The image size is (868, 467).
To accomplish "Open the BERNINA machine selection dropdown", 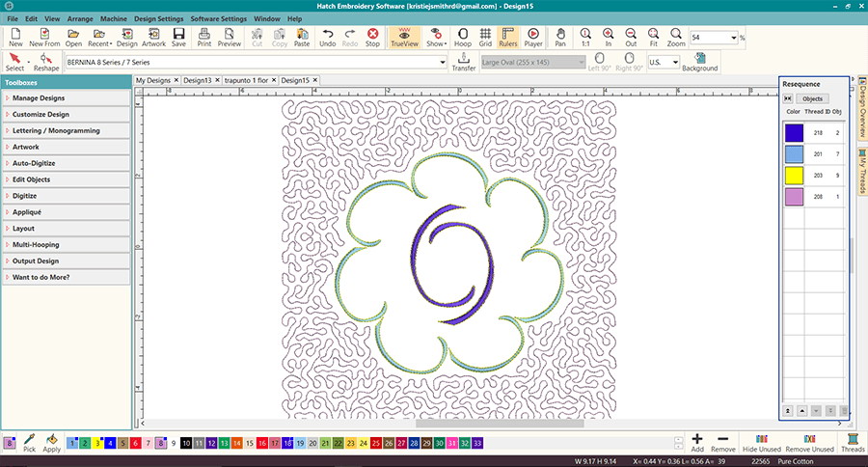I will pos(442,62).
